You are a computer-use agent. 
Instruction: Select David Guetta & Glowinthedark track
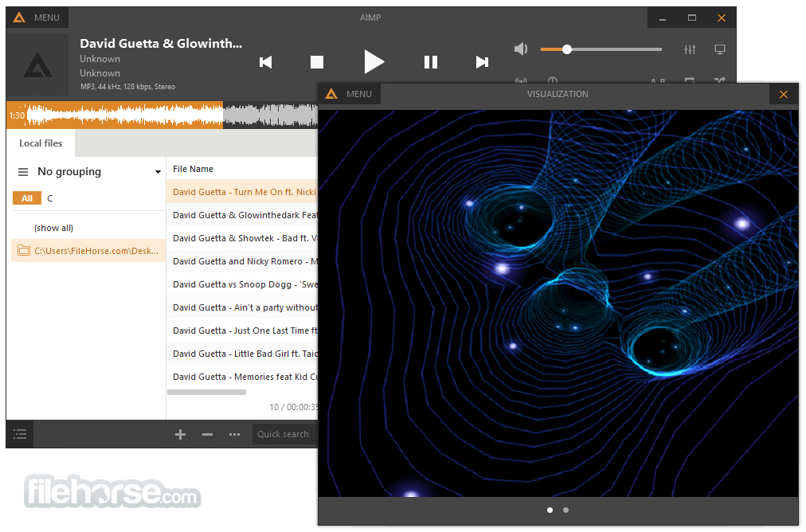tap(243, 215)
